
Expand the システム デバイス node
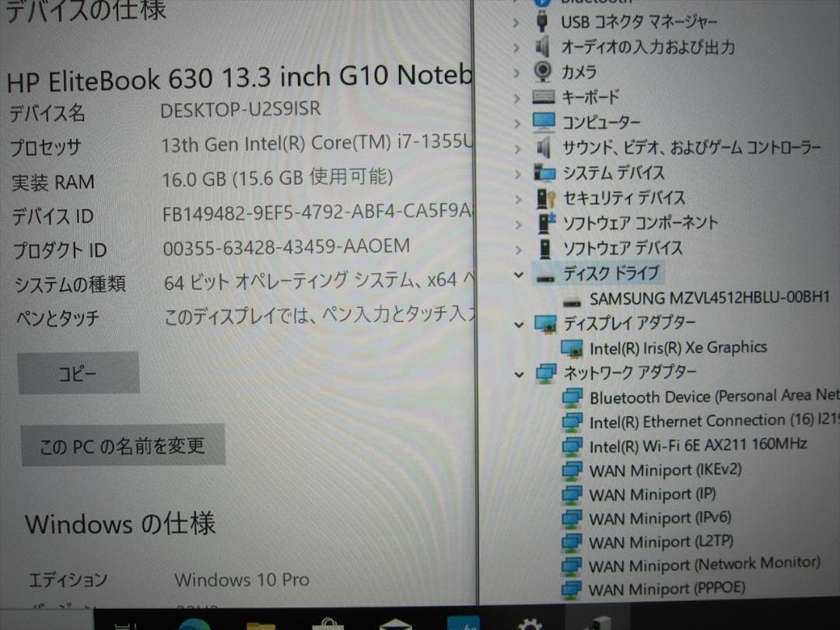point(517,173)
